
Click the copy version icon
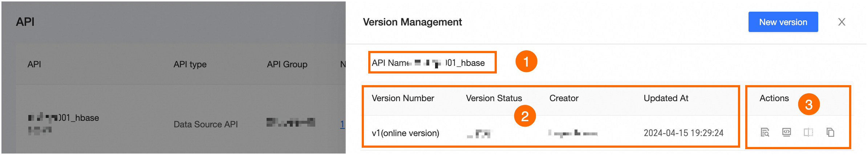[830, 132]
